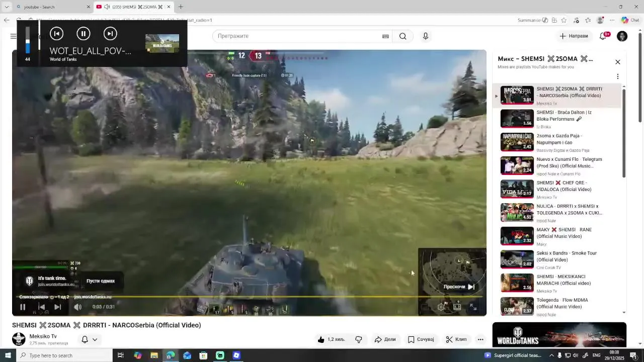Select Seksi x Bandra - Smoke Tour

(558, 260)
